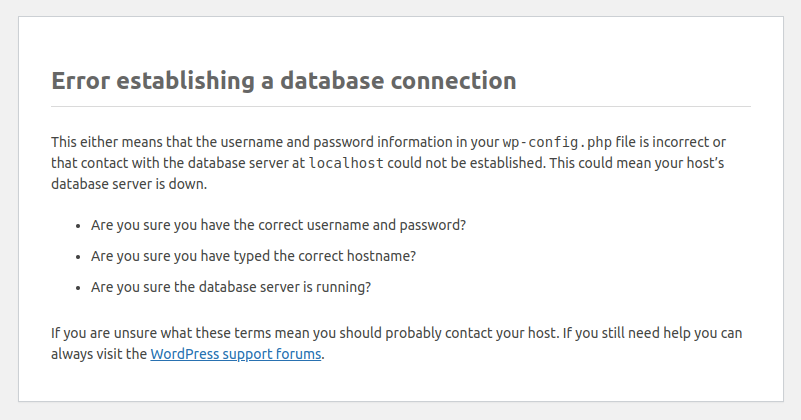Viewport: 801px width, 420px height.
Task: Click the word "hostname" in the second bullet
Action: click(385, 255)
